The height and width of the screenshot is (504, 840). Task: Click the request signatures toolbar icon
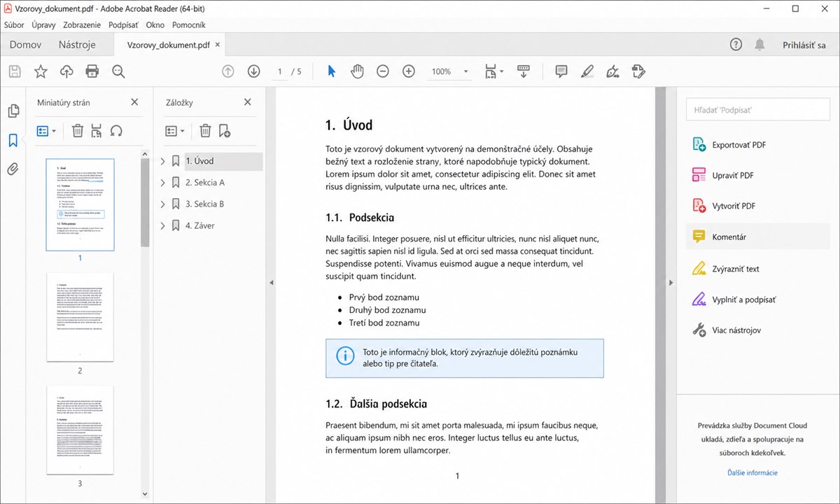tap(638, 71)
